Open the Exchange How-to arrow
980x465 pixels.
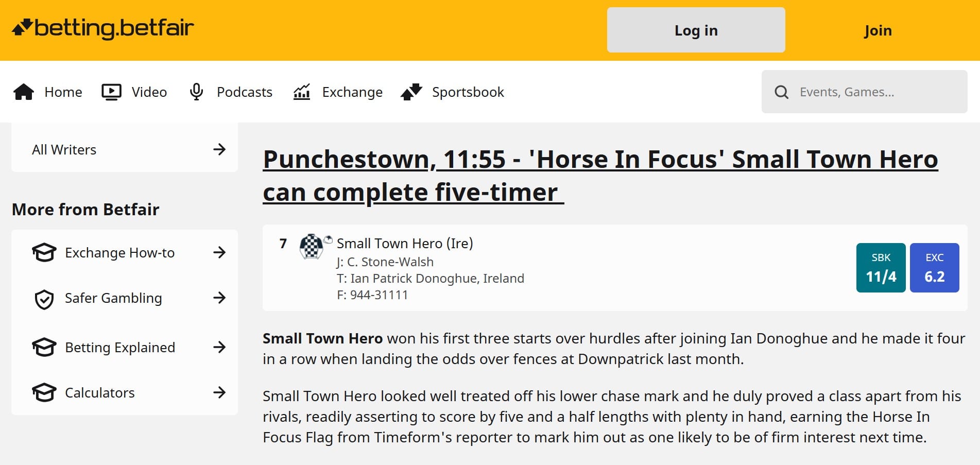[219, 252]
